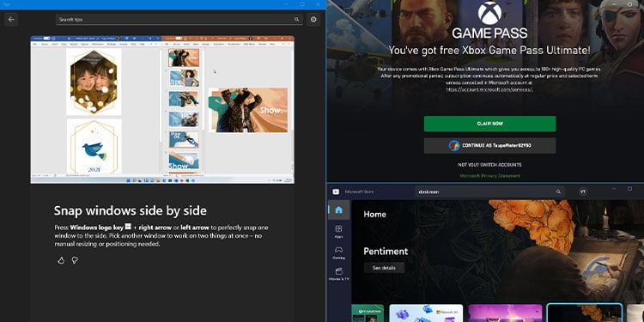Image resolution: width=644 pixels, height=322 pixels.
Task: Click the Xbox logo on Game Pass
Action: click(490, 13)
